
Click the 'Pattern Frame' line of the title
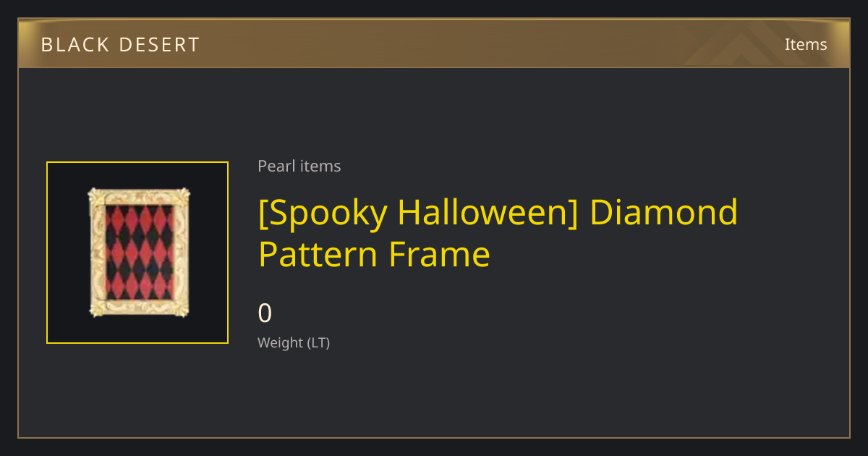click(375, 255)
